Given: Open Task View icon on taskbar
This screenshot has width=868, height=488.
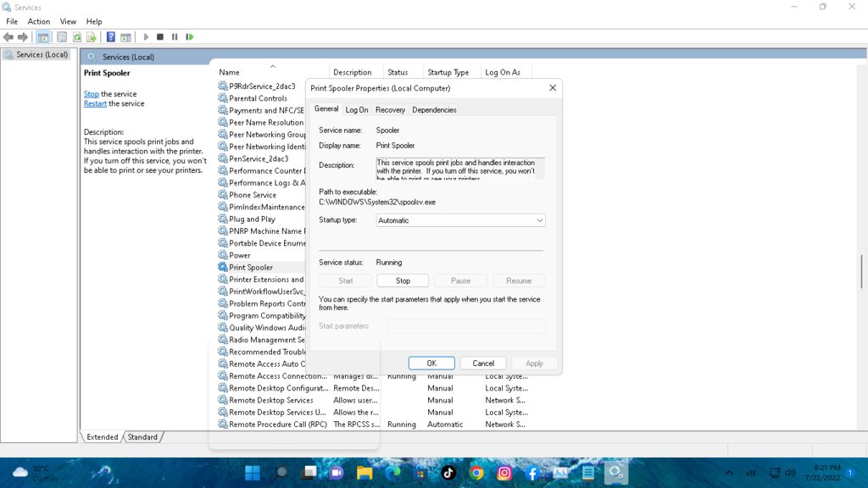Looking at the screenshot, I should pos(310,473).
